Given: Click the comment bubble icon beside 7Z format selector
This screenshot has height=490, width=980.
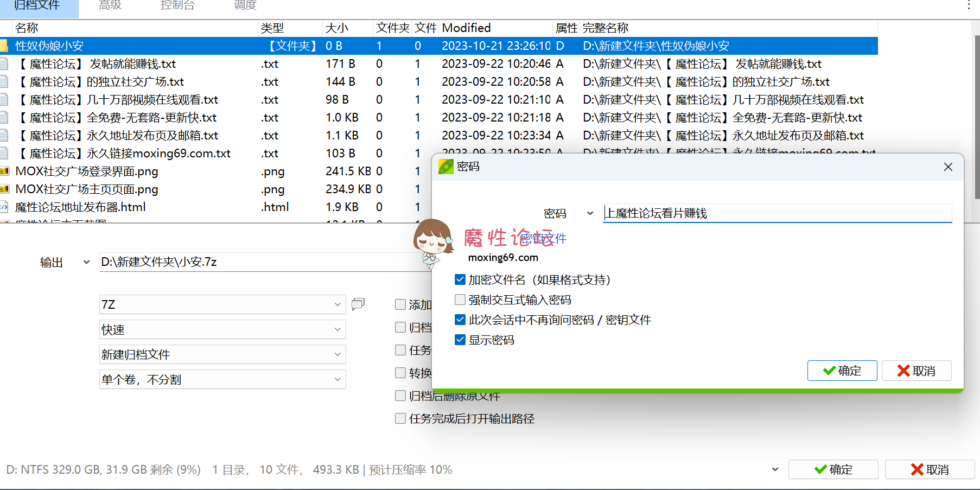Looking at the screenshot, I should [358, 304].
